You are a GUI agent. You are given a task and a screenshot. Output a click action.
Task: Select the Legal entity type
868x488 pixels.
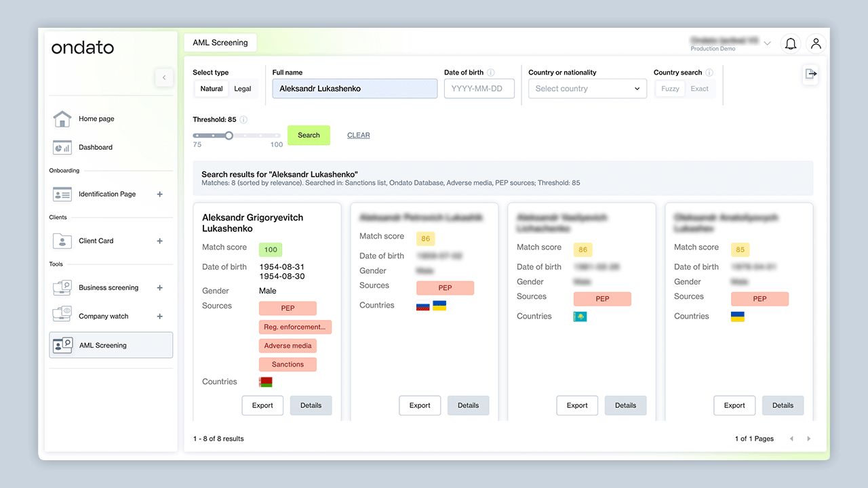click(x=243, y=89)
